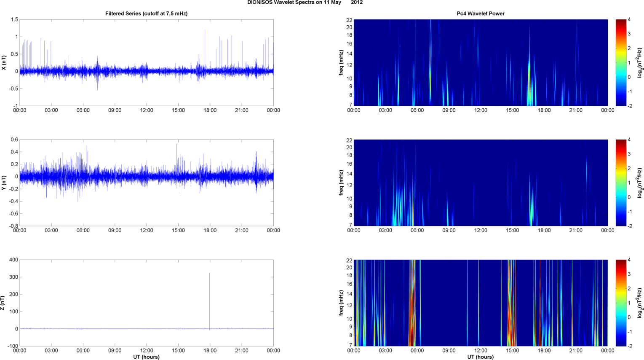Click the 300 nT spike in Z plot
The width and height of the screenshot is (644, 360).
point(210,295)
